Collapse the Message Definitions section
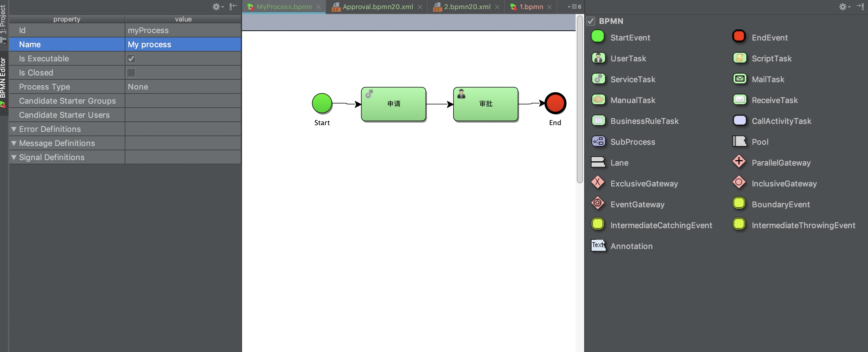Image resolution: width=868 pixels, height=352 pixels. pyautogui.click(x=14, y=143)
